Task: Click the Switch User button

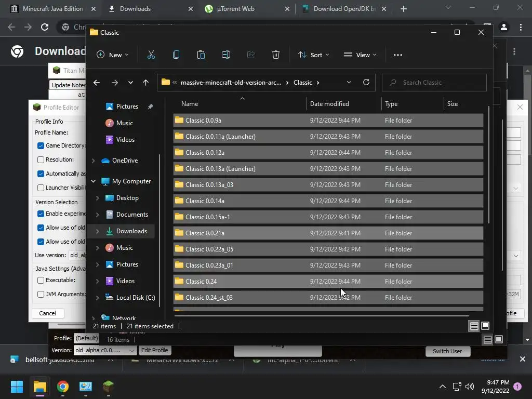Action: point(447,351)
